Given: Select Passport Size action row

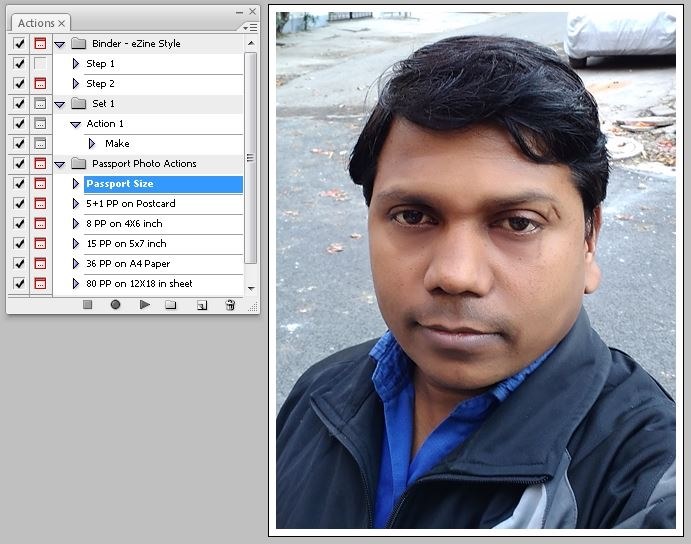Looking at the screenshot, I should 163,184.
